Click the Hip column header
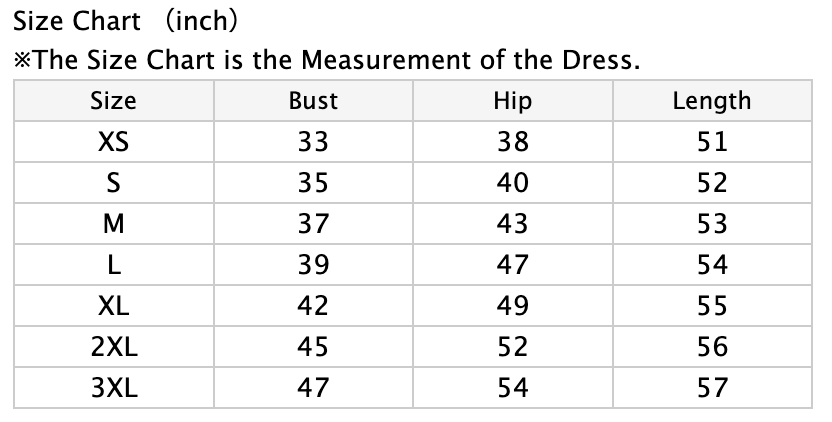The width and height of the screenshot is (832, 422). pos(512,101)
